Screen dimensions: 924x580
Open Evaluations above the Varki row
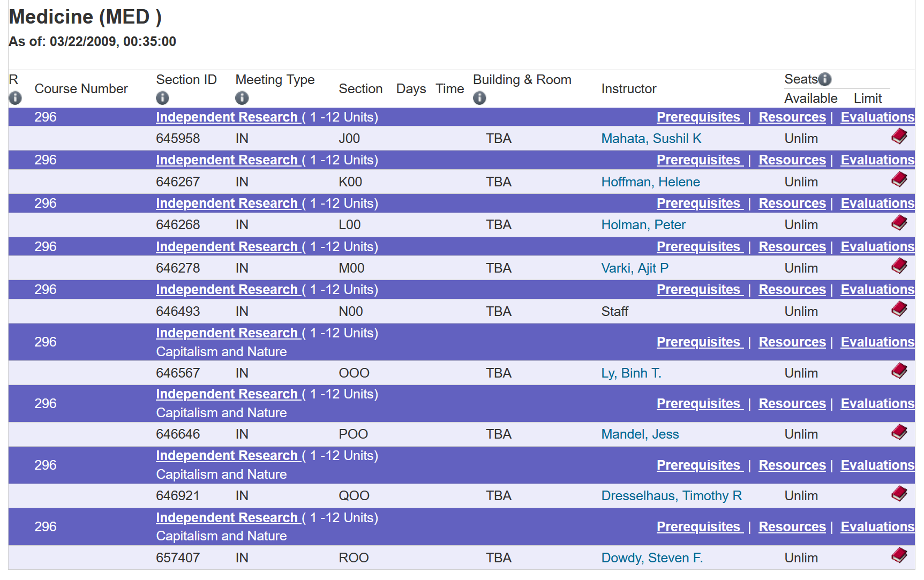click(877, 246)
